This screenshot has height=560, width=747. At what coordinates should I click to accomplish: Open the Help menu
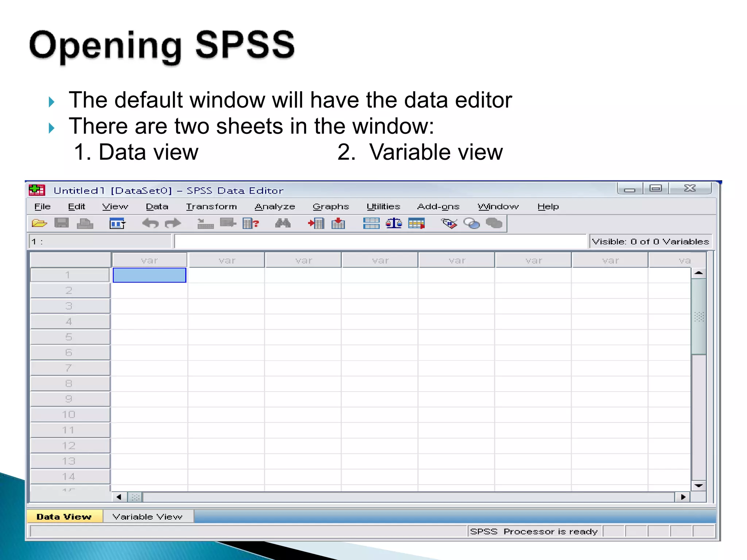(x=548, y=207)
